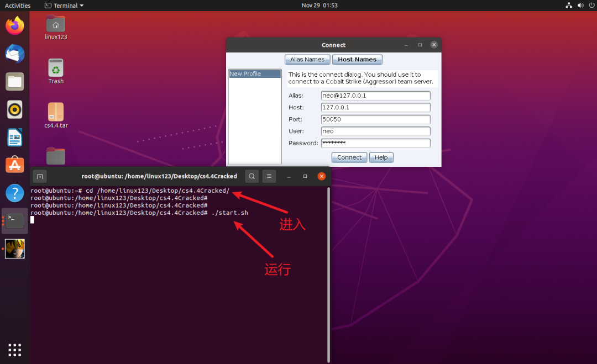The width and height of the screenshot is (597, 364).
Task: Select the New Profile entry
Action: tap(255, 74)
